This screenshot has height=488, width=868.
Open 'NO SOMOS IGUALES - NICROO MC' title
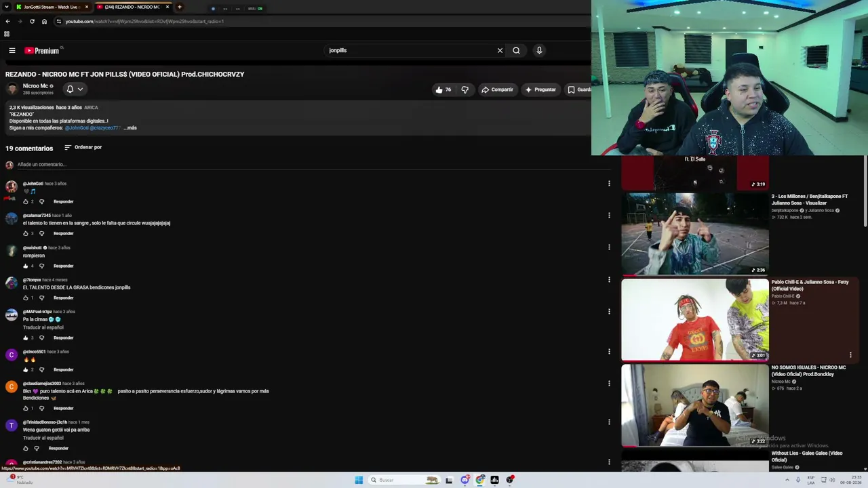[808, 371]
